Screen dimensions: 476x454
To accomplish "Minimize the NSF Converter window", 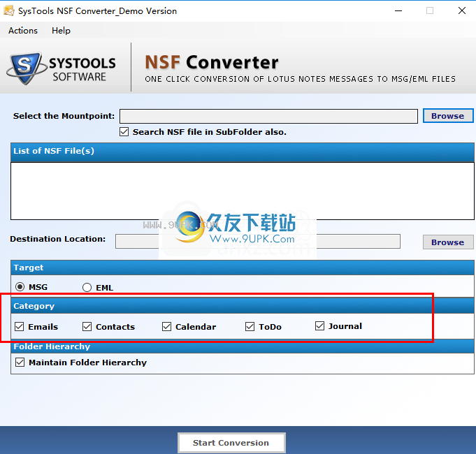I will point(398,11).
